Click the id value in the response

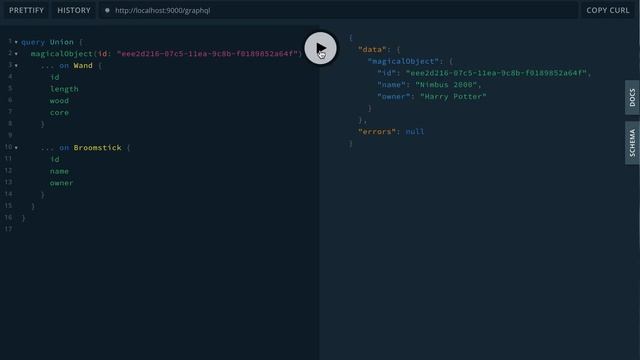click(x=496, y=73)
